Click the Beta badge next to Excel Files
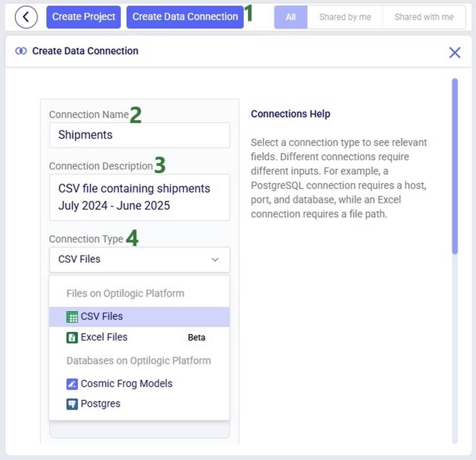The height and width of the screenshot is (460, 476). 197,338
